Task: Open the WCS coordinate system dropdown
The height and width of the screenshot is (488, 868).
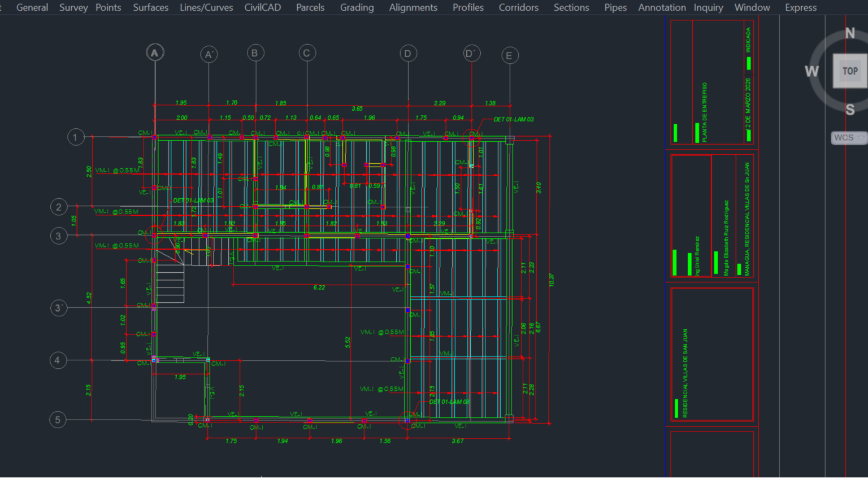Action: pos(849,138)
